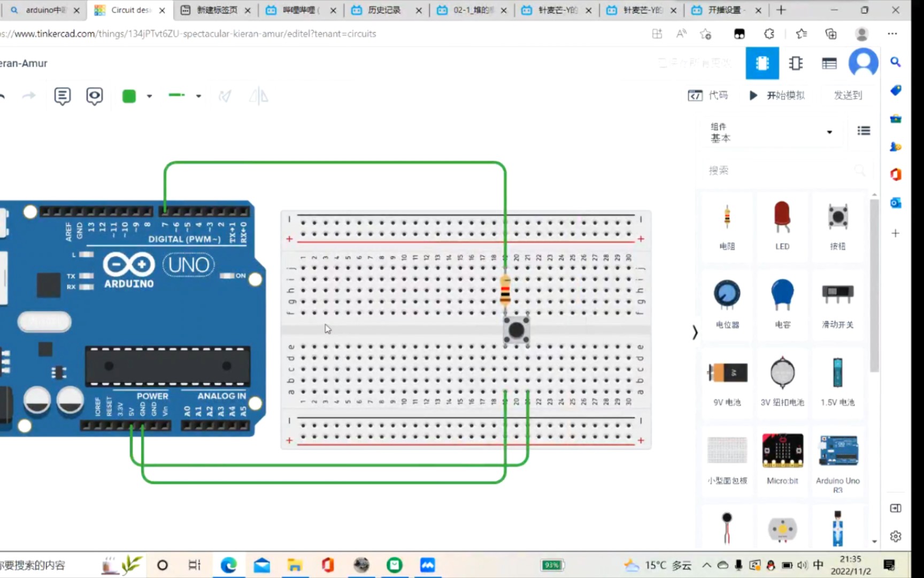The image size is (924, 578).
Task: Add a sidebar app with plus icon
Action: [896, 233]
